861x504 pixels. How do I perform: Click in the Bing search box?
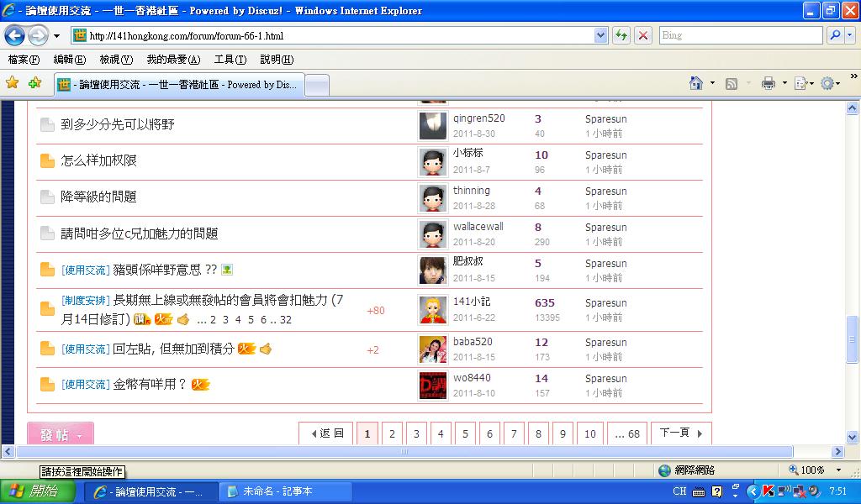click(738, 35)
